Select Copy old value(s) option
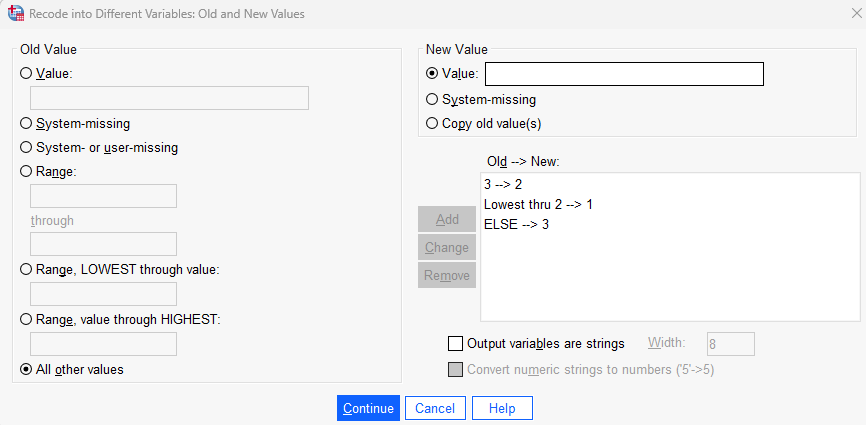Image resolution: width=866 pixels, height=425 pixels. pyautogui.click(x=432, y=124)
